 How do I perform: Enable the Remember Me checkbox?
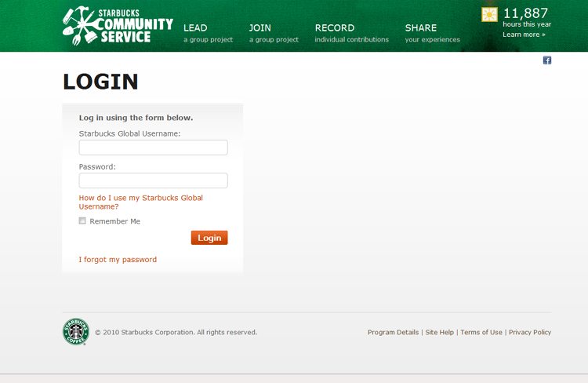(x=82, y=221)
